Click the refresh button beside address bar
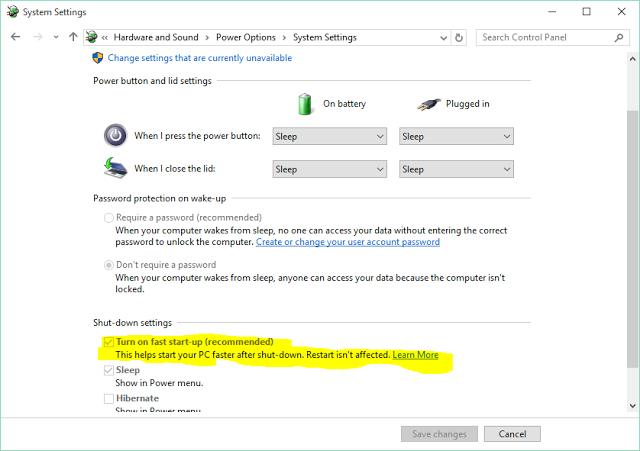640x451 pixels. (x=459, y=37)
